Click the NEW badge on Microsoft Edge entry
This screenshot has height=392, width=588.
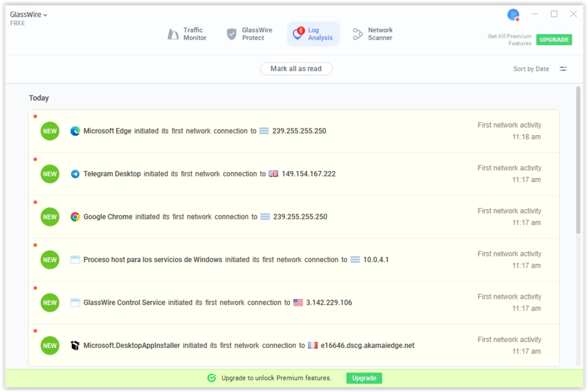point(50,131)
